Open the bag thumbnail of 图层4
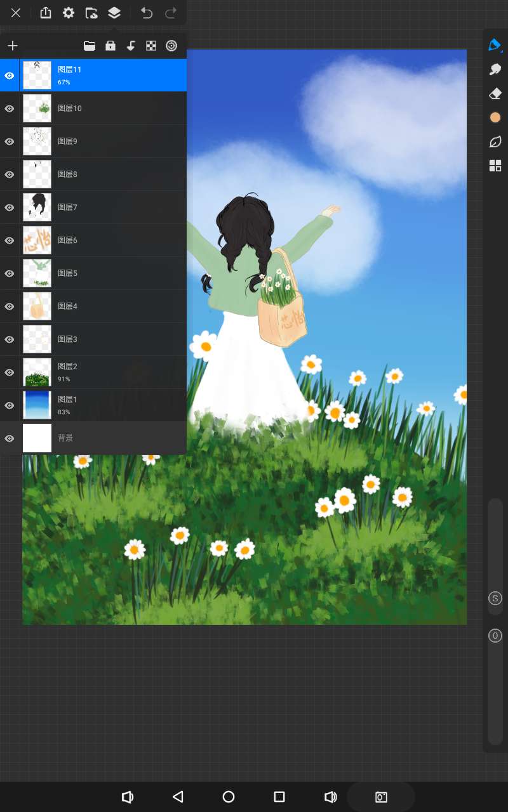Screen dimensions: 508x812 tap(37, 306)
